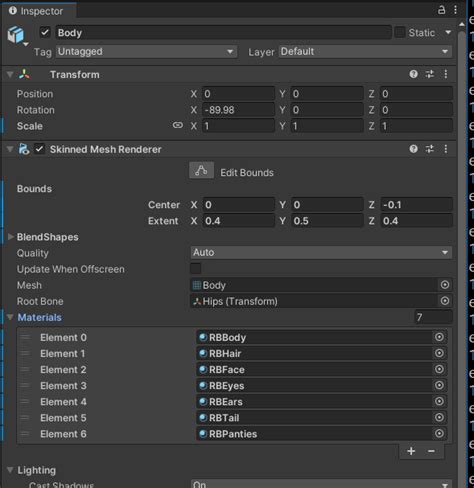Click the Element 2 label
The height and width of the screenshot is (488, 474).
tap(63, 370)
